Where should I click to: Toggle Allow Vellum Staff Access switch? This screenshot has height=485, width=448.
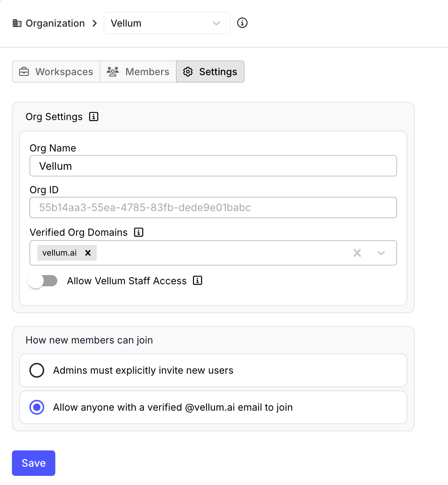(43, 281)
